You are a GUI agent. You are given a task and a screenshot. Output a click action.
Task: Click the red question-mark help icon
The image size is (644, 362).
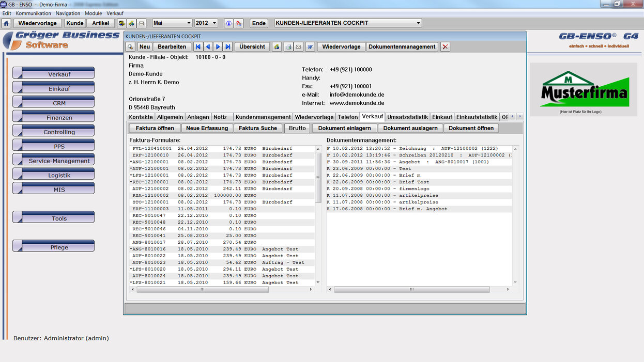coord(239,23)
